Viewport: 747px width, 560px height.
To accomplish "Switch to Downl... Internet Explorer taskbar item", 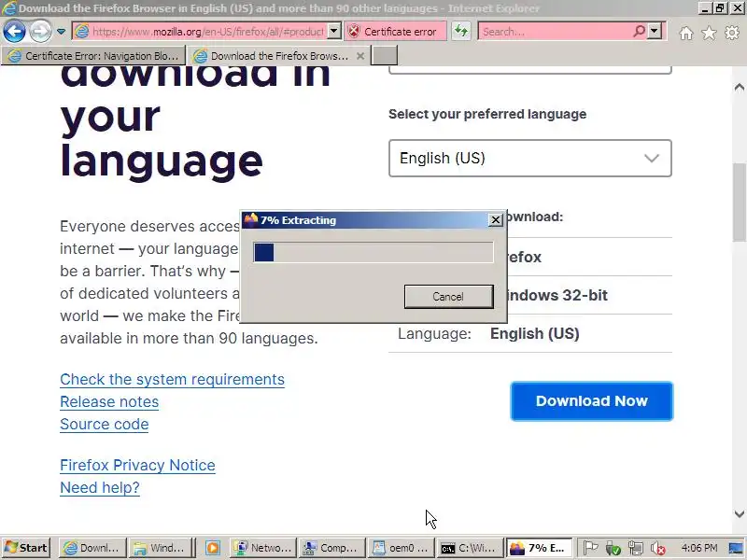I will (92, 548).
